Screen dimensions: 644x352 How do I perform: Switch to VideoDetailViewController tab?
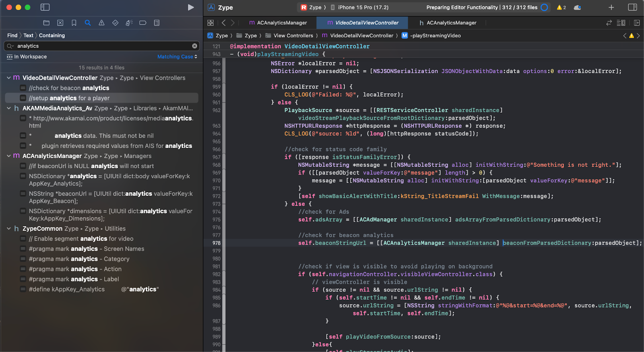(x=362, y=23)
